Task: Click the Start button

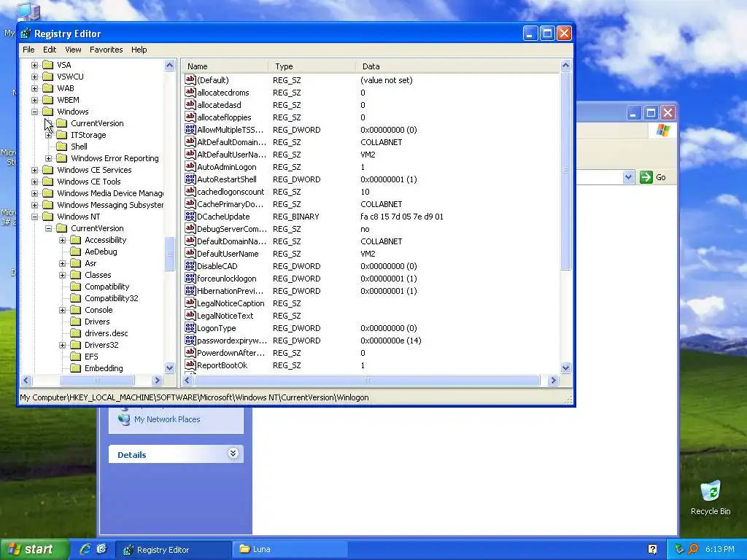Action: (x=34, y=549)
